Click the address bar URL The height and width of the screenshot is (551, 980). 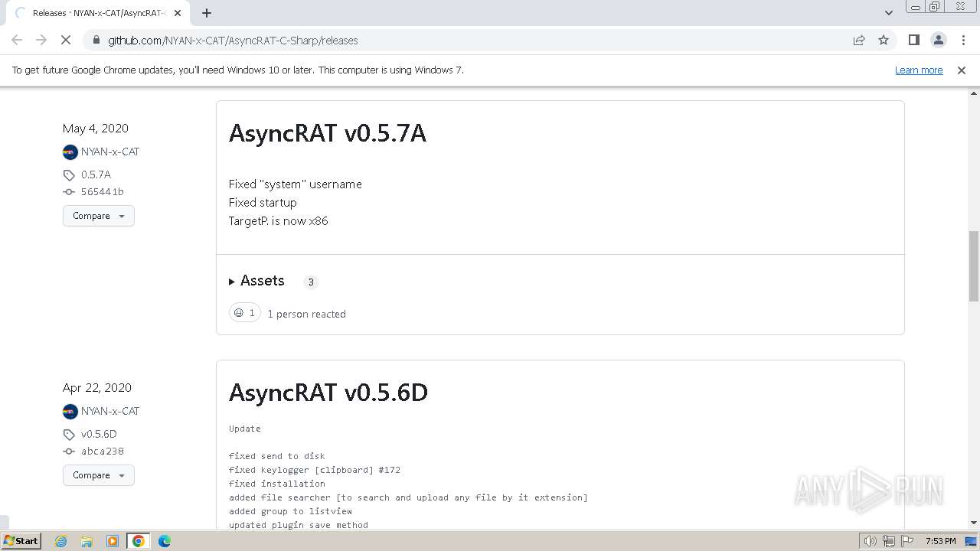click(233, 41)
